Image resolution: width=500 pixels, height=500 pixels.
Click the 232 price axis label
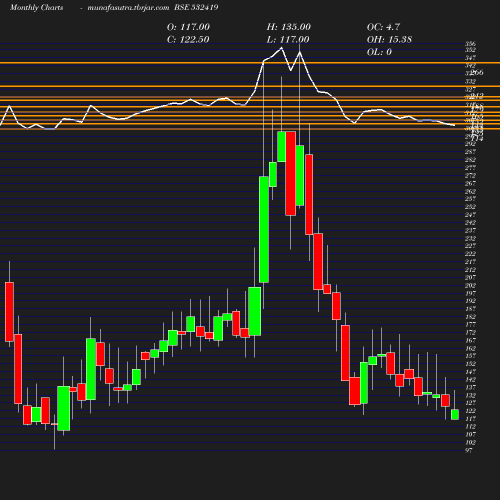click(470, 238)
